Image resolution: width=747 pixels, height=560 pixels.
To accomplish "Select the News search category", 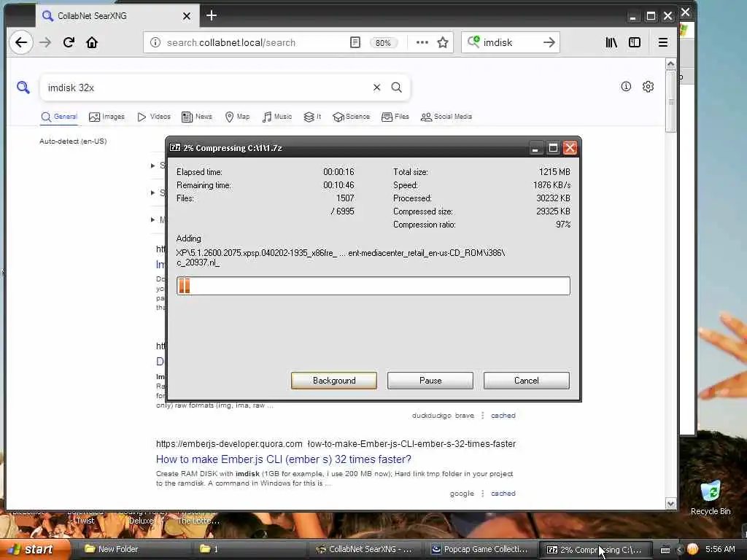I will coord(197,117).
